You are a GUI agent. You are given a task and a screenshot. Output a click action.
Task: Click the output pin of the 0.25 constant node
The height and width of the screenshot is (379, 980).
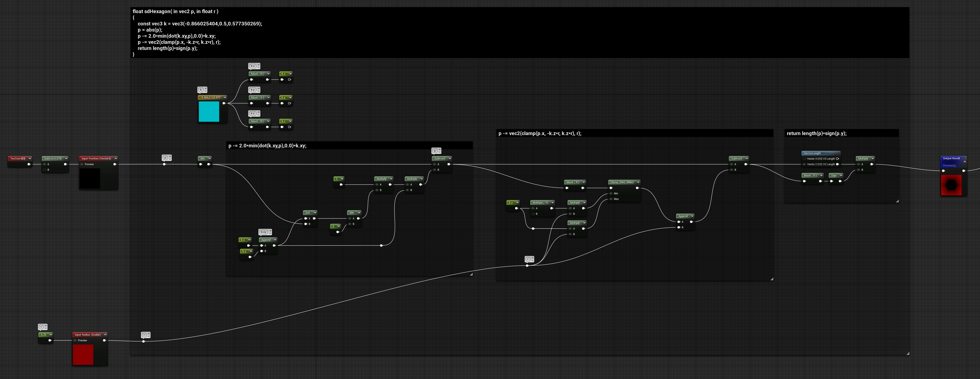click(49, 340)
